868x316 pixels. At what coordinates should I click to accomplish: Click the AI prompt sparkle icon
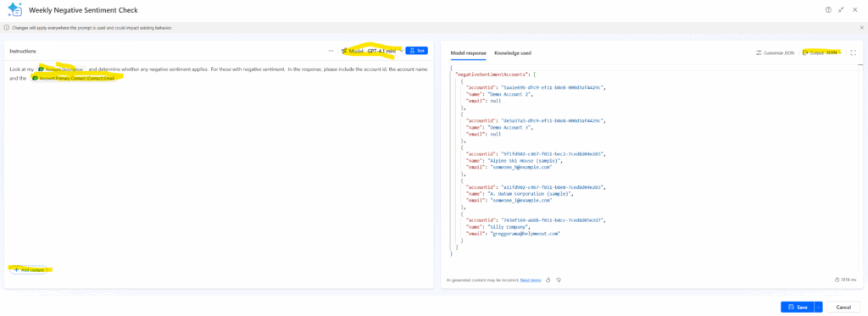click(14, 10)
